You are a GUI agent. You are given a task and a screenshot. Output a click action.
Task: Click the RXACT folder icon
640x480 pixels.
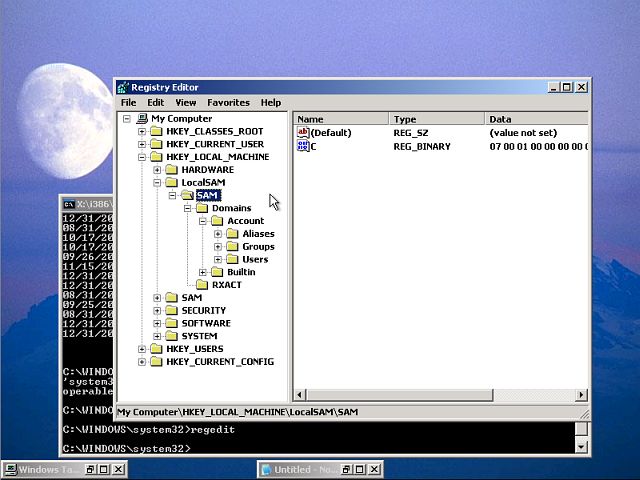(202, 284)
